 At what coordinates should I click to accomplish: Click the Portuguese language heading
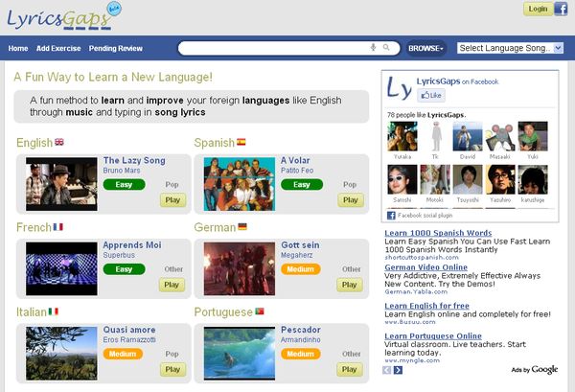coord(223,312)
